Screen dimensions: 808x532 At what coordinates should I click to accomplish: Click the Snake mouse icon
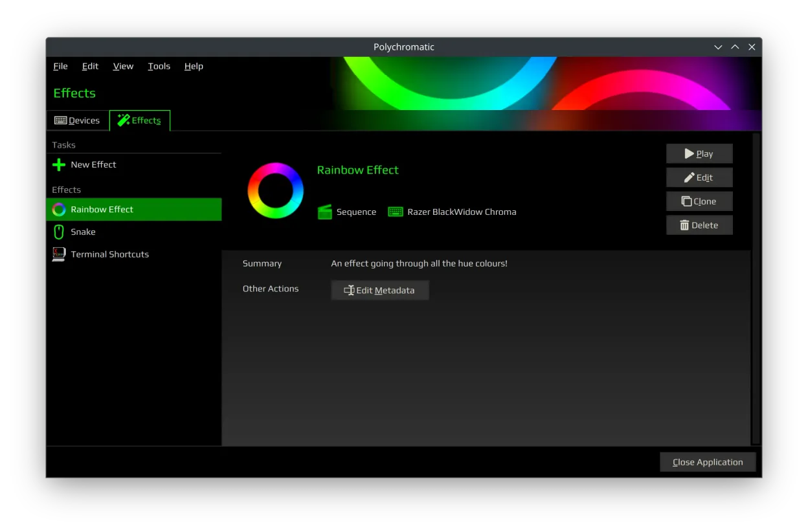coord(59,232)
